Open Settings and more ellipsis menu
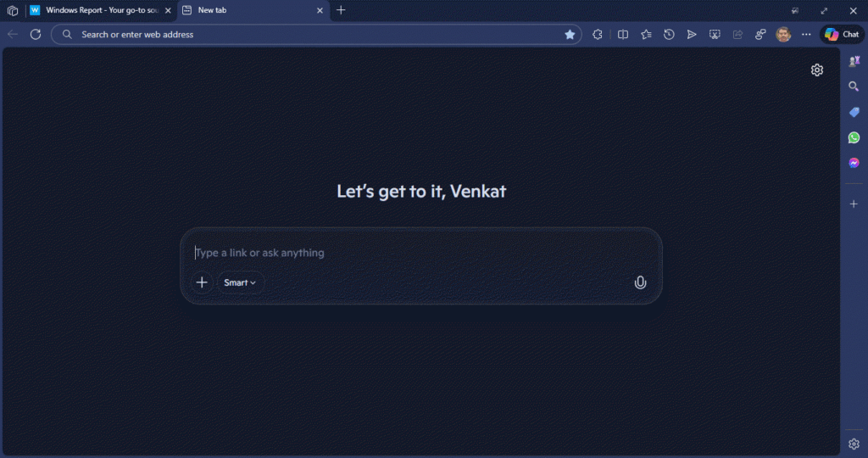Viewport: 868px width, 458px height. coord(806,35)
